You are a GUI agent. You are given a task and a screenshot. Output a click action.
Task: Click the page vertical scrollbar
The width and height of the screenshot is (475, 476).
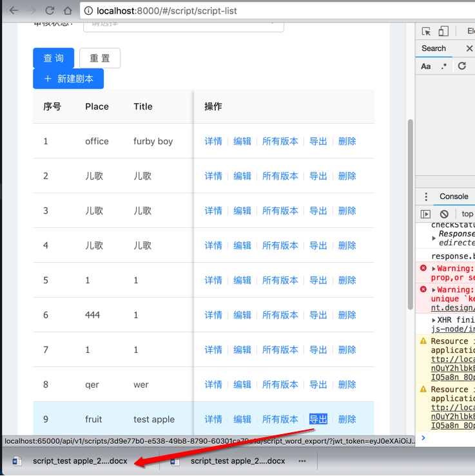(x=411, y=214)
